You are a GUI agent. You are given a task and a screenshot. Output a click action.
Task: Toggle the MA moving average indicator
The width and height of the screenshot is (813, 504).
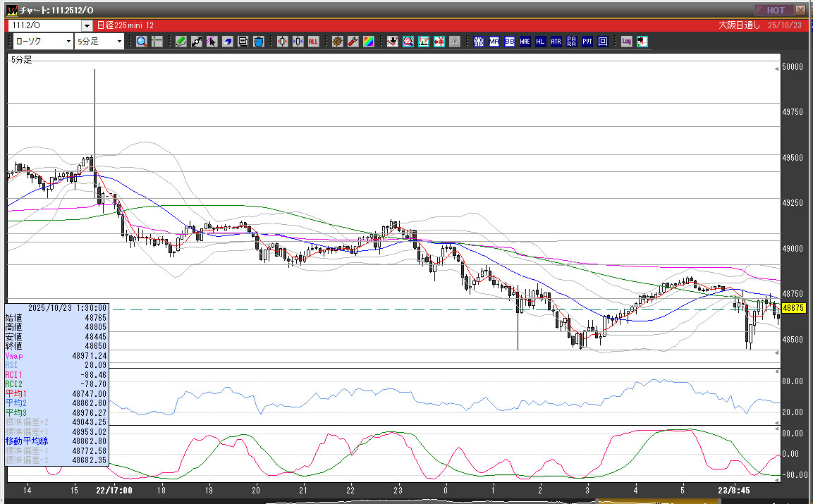click(494, 42)
